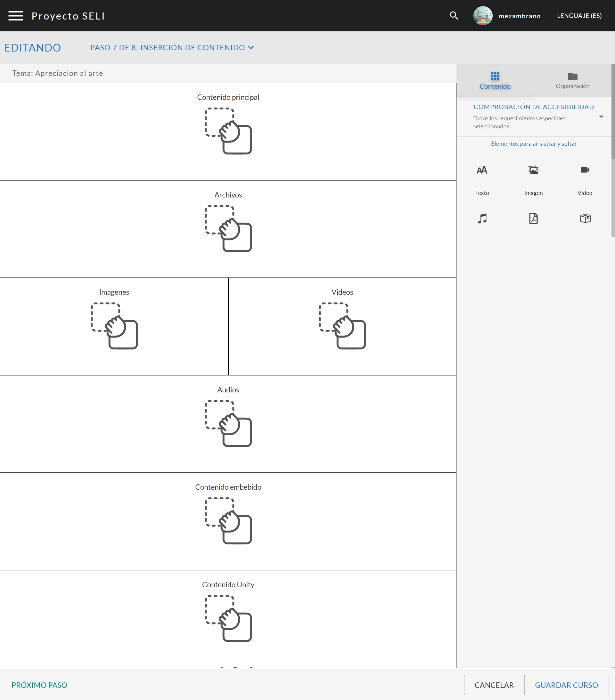The height and width of the screenshot is (700, 615).
Task: Click the Próximo Paso button
Action: point(39,685)
